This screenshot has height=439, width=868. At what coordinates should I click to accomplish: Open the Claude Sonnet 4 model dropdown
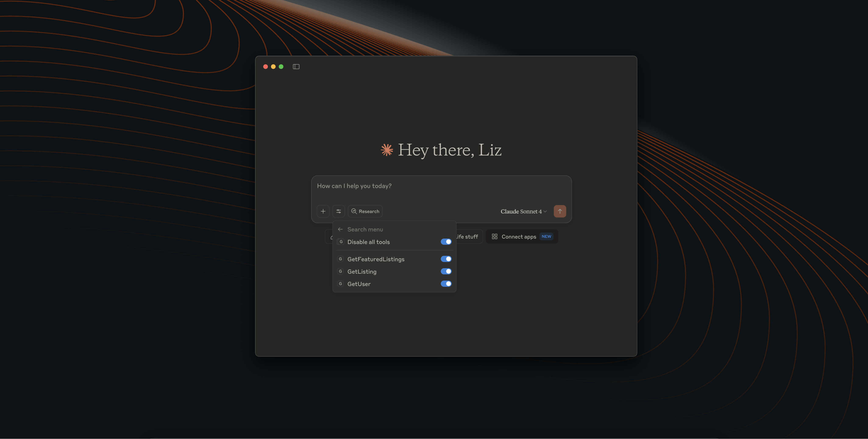(523, 211)
